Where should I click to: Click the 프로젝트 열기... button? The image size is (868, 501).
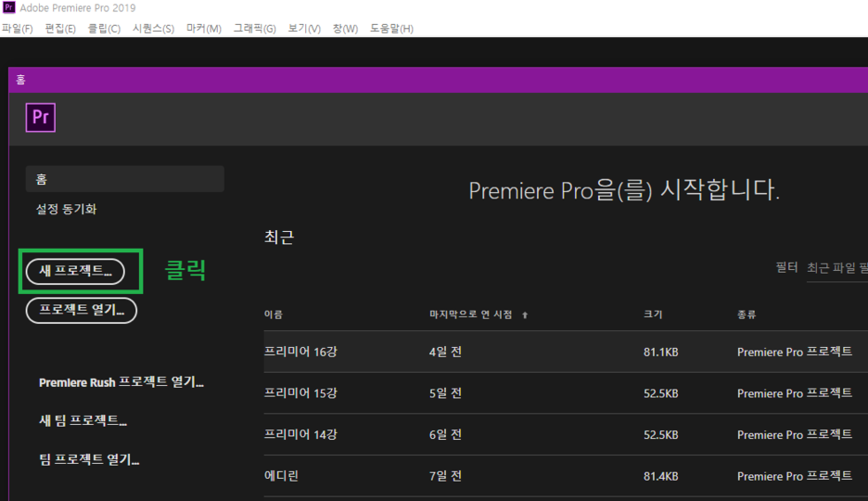pyautogui.click(x=82, y=310)
